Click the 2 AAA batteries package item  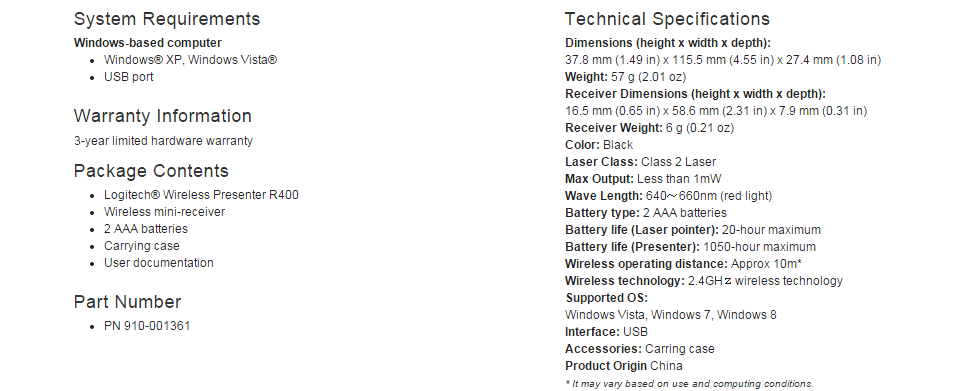click(146, 229)
